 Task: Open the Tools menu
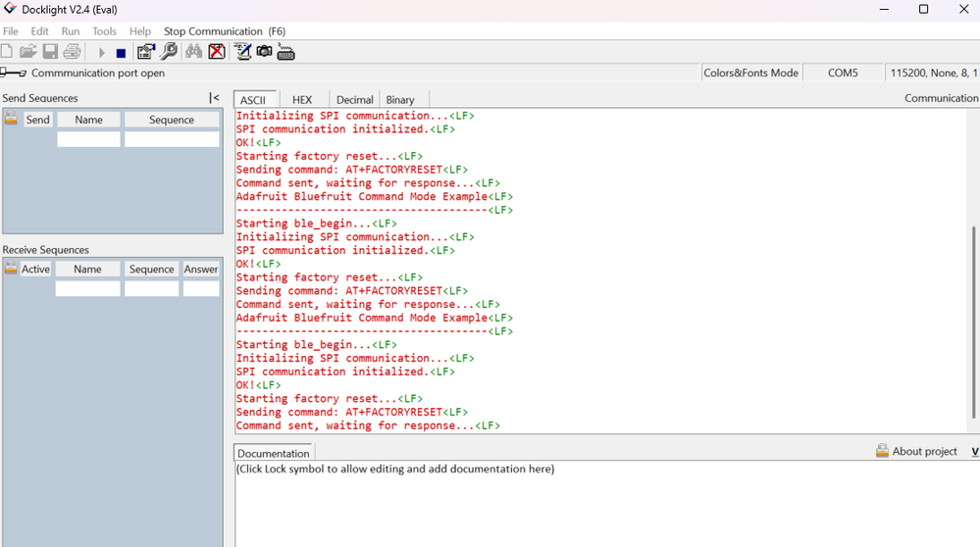[x=104, y=31]
